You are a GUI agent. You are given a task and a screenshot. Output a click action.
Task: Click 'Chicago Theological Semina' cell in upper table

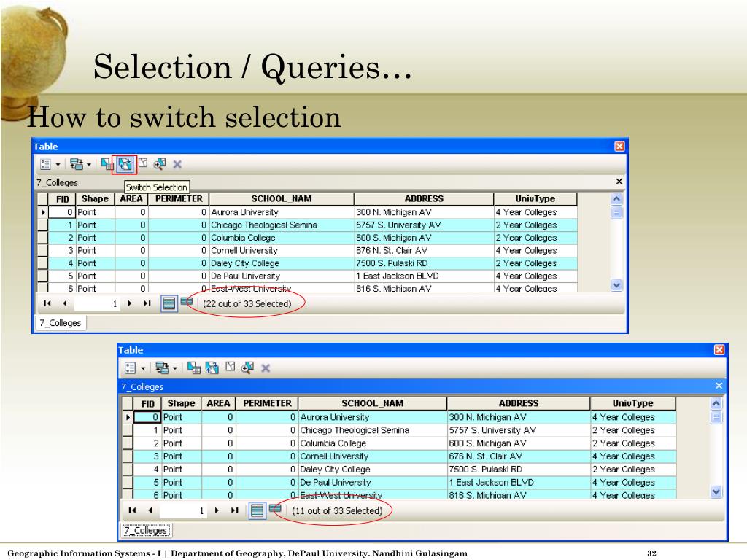[x=282, y=225]
